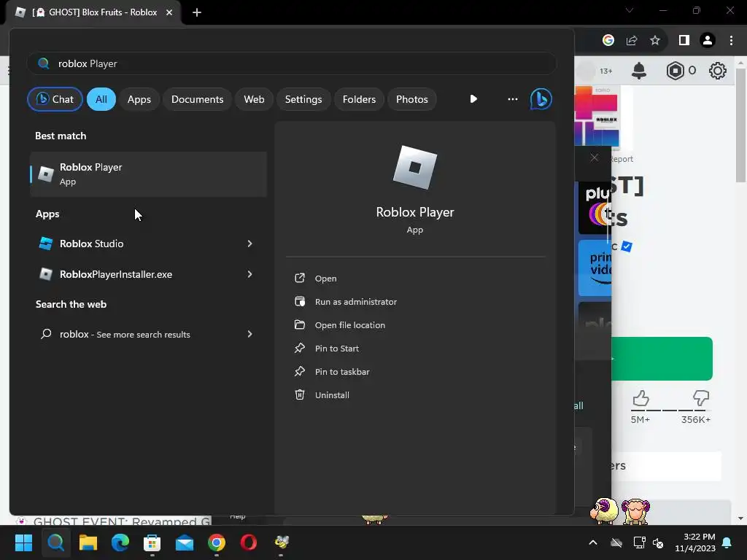Choose Pin to taskbar
The height and width of the screenshot is (560, 747).
point(342,372)
